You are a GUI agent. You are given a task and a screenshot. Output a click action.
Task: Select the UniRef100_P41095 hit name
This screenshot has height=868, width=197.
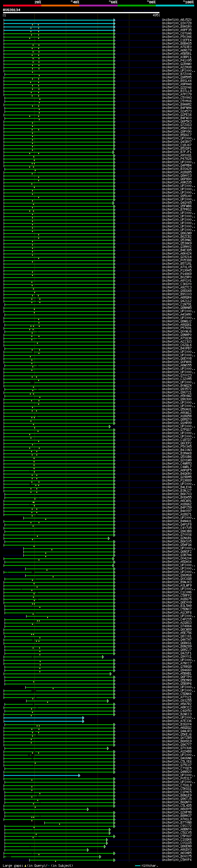point(177,60)
